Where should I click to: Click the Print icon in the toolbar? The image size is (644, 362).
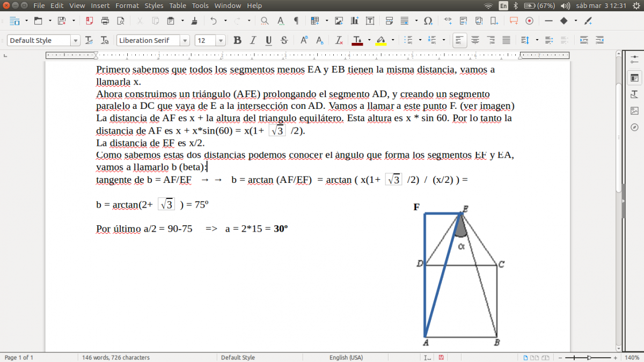click(105, 21)
